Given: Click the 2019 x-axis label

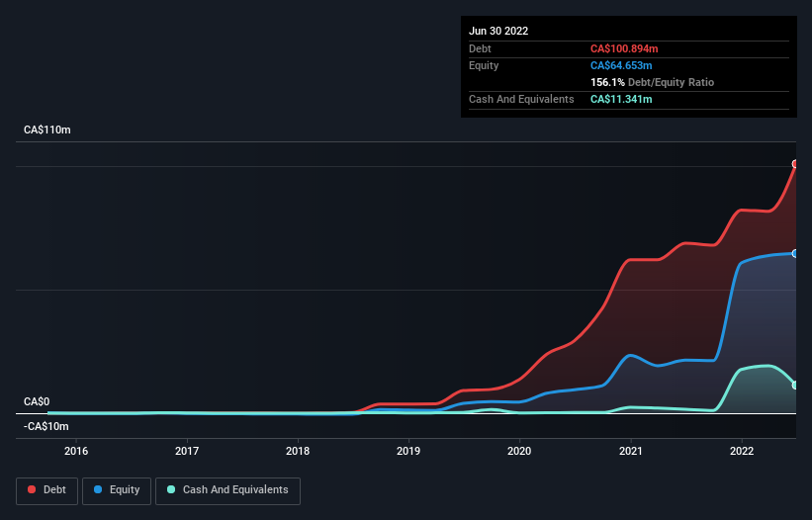Looking at the screenshot, I should click(408, 451).
